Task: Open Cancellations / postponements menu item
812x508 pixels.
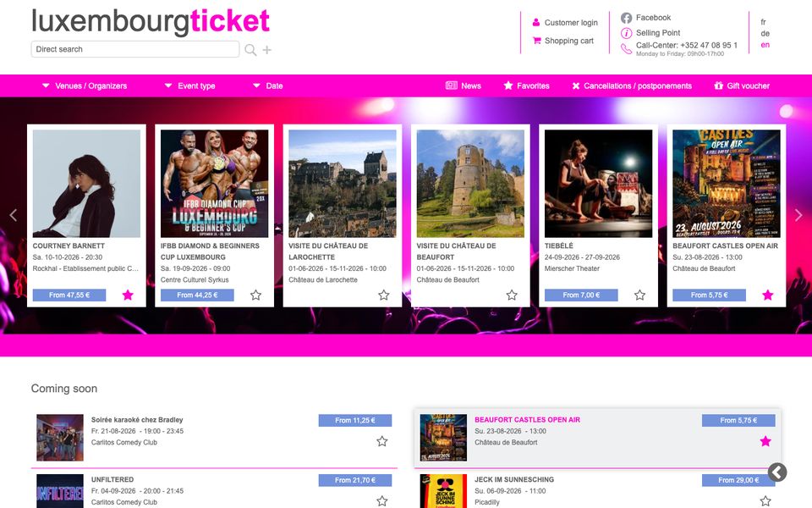Action: pos(632,86)
